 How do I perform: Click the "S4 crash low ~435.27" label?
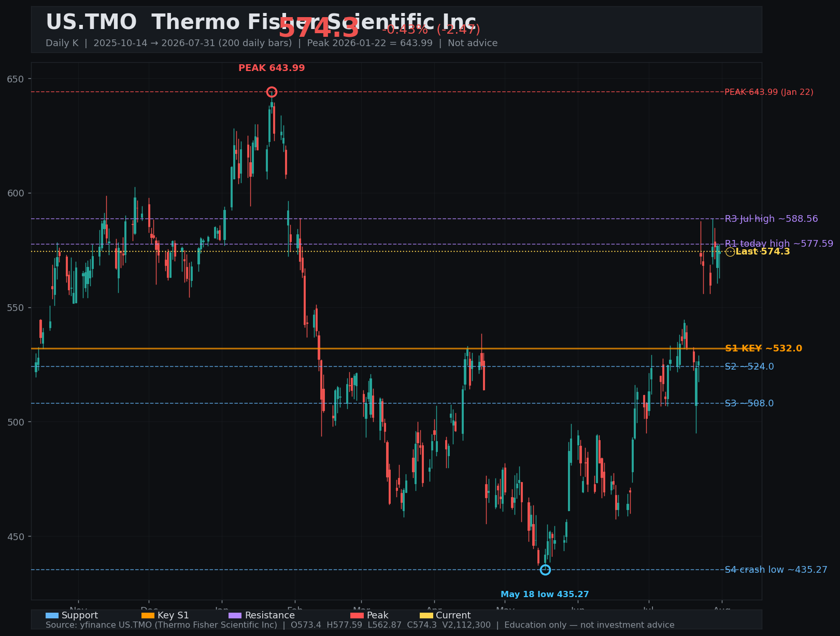coord(776,570)
